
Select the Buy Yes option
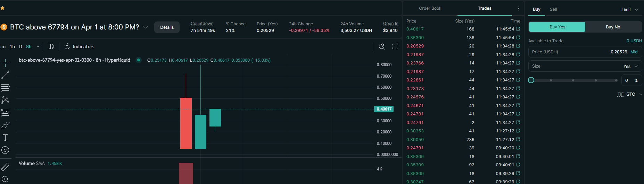[557, 27]
